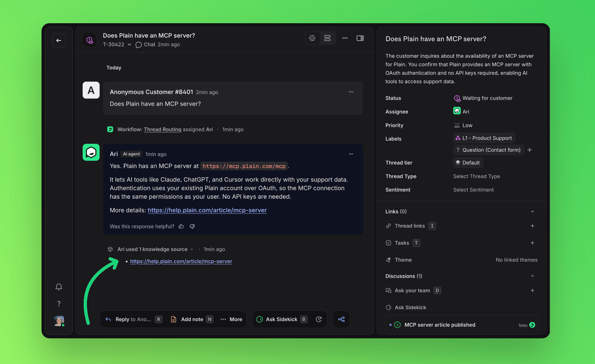Open the Thread Routing workflow link

[162, 129]
